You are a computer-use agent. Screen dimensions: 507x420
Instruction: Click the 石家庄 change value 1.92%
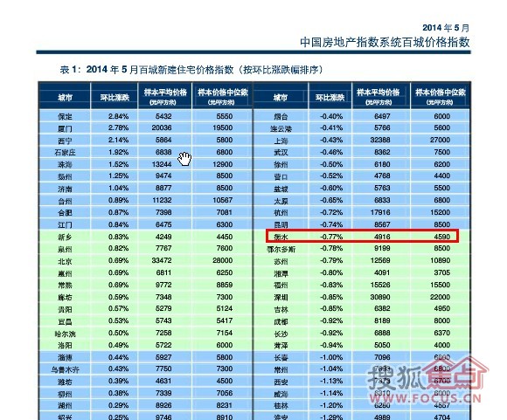[118, 152]
